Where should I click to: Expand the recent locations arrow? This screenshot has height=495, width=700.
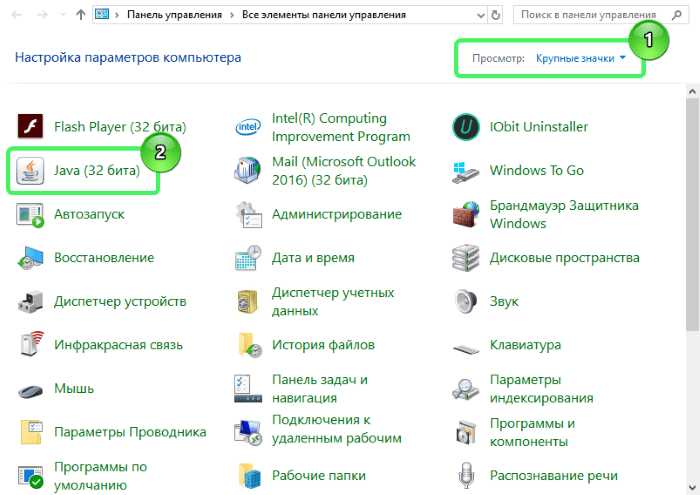click(62, 15)
